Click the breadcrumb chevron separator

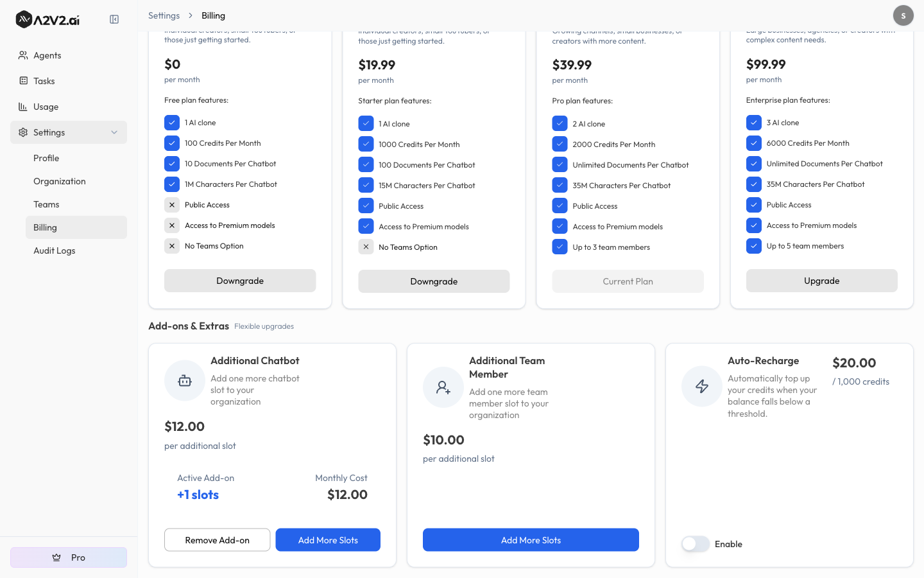click(191, 15)
